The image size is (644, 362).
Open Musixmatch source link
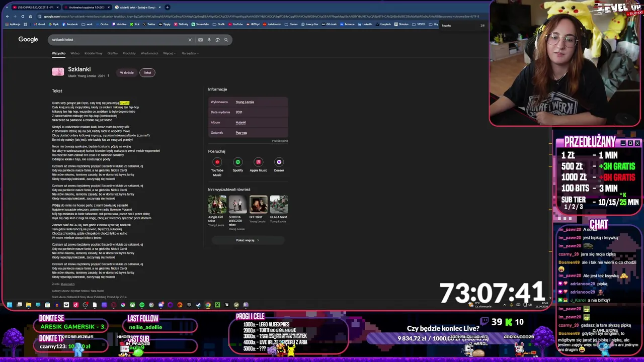click(x=67, y=284)
